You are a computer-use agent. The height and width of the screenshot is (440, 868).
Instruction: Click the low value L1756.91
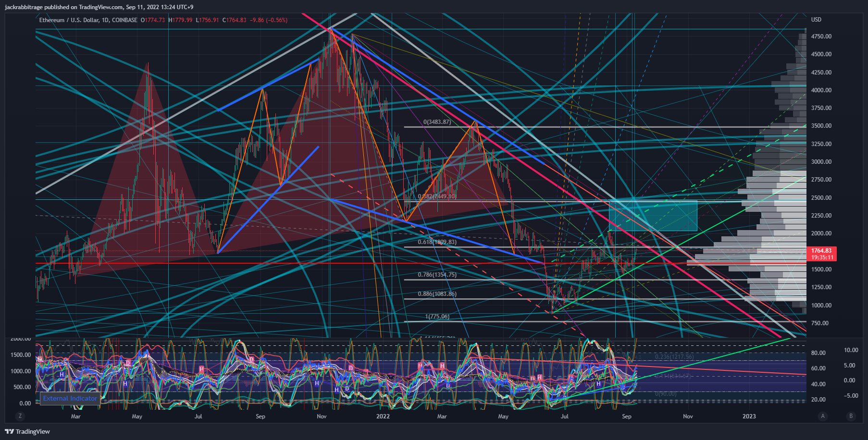coord(207,20)
